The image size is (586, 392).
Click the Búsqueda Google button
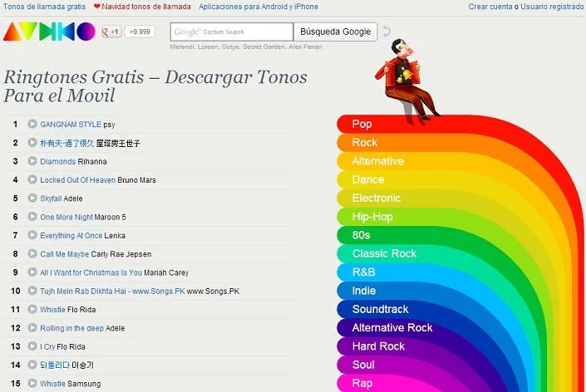click(336, 32)
